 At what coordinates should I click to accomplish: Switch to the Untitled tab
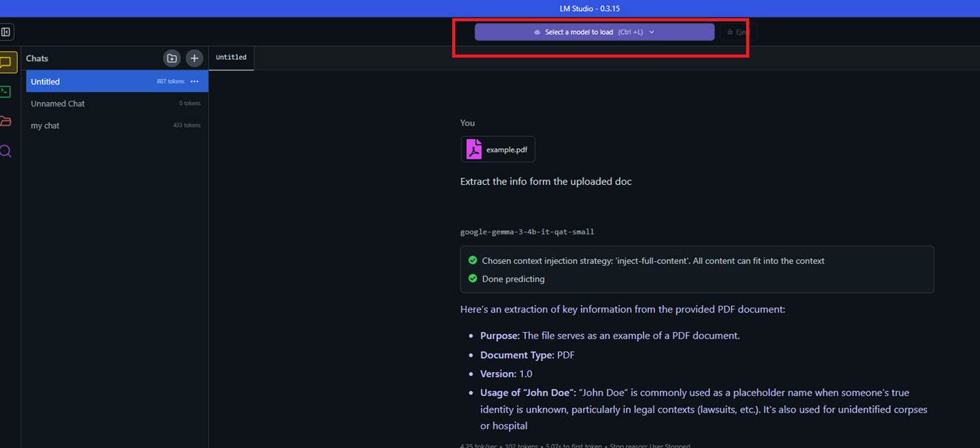coord(231,58)
